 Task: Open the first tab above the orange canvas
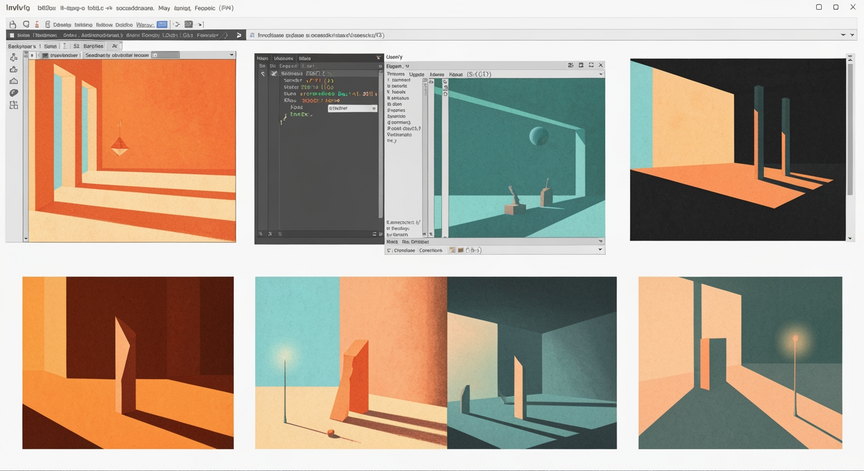(x=22, y=46)
